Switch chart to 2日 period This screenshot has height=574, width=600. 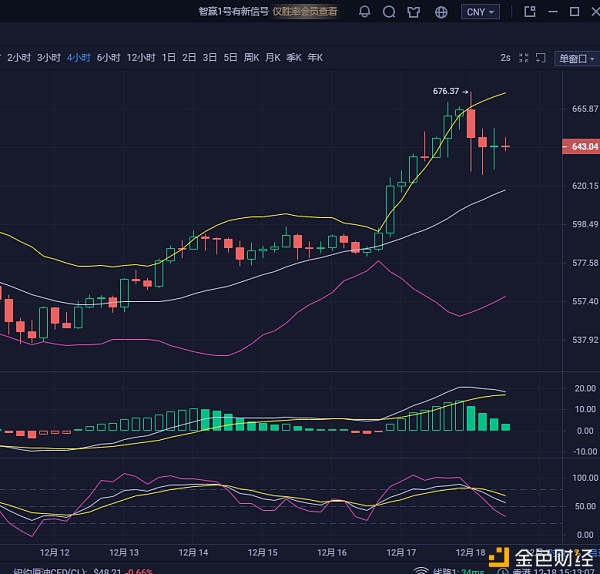point(189,58)
